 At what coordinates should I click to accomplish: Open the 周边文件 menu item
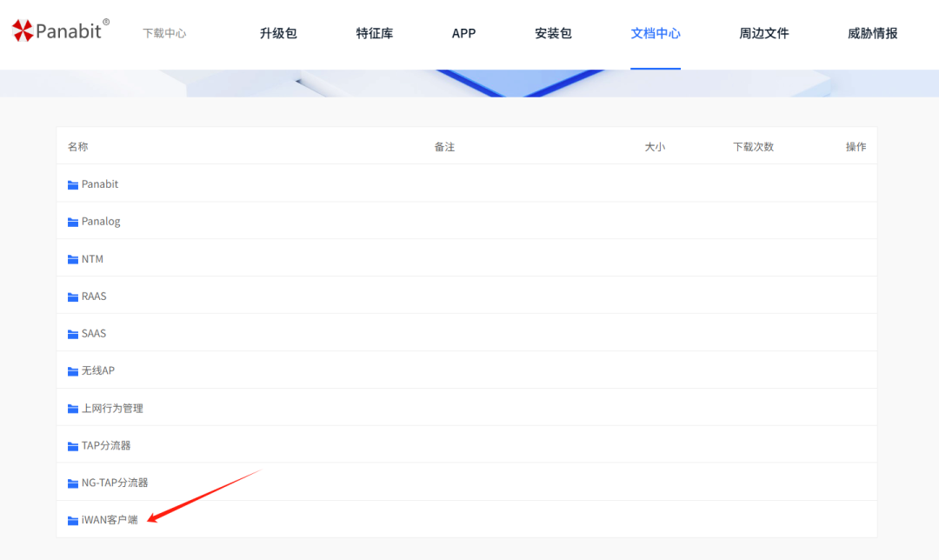(763, 33)
